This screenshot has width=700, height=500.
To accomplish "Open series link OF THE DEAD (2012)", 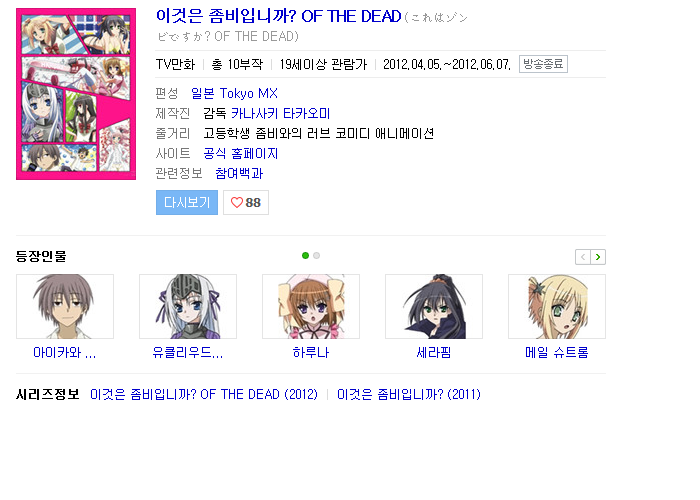I will [204, 395].
